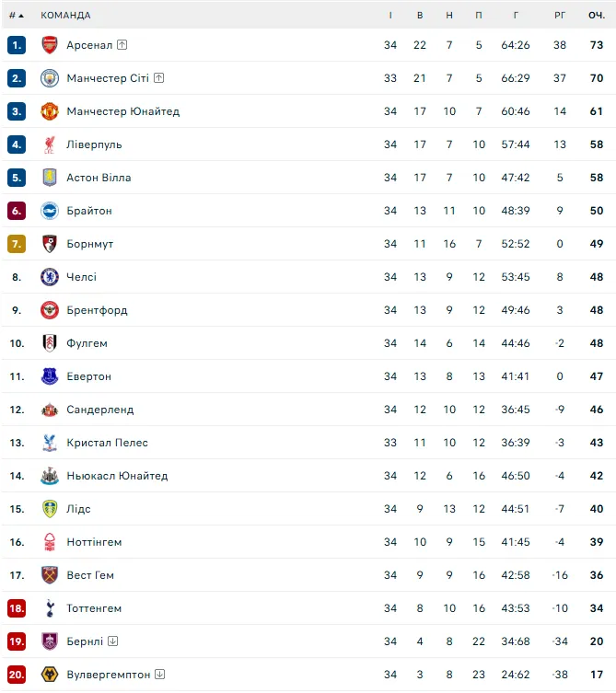Click the gold position badge 7
Viewport: 616px width, 693px height.
[x=17, y=244]
